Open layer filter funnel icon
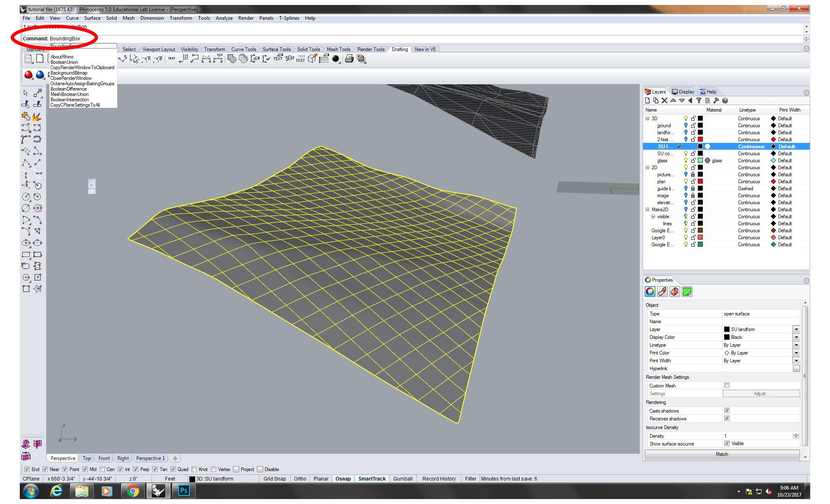Viewport: 830px width, 504px height. pyautogui.click(x=699, y=100)
